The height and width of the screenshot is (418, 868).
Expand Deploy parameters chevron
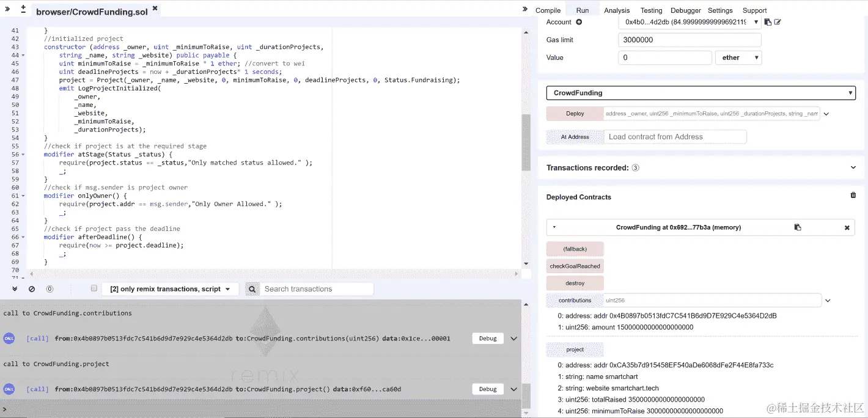click(826, 114)
